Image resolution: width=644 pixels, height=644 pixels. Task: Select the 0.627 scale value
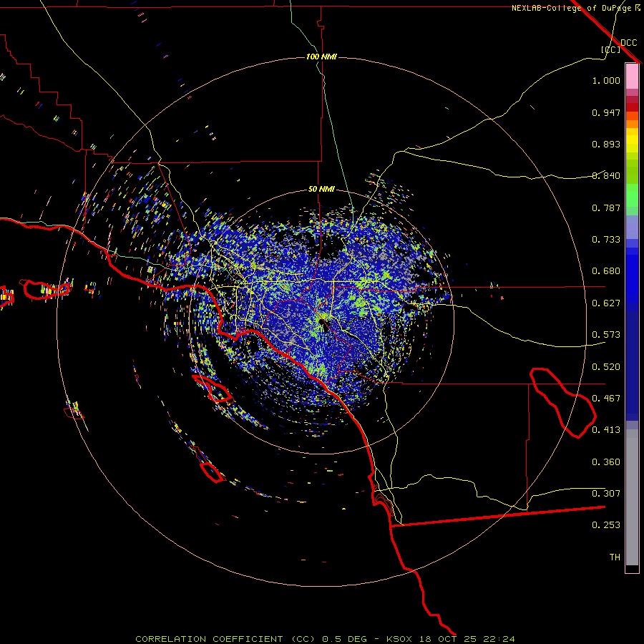pos(606,303)
